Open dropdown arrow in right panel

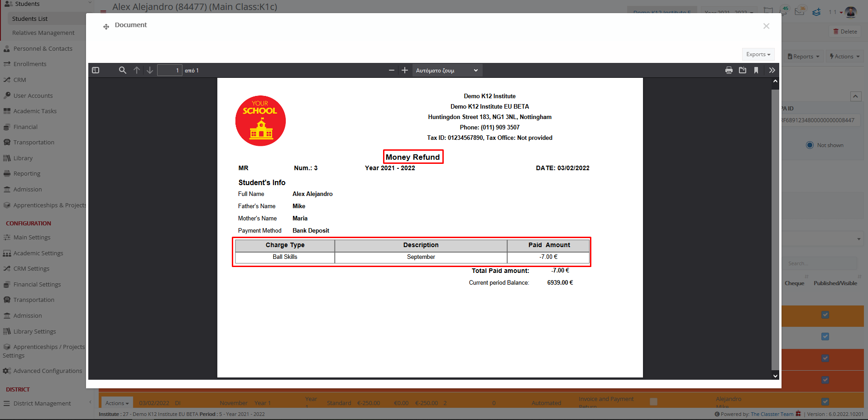coord(858,239)
